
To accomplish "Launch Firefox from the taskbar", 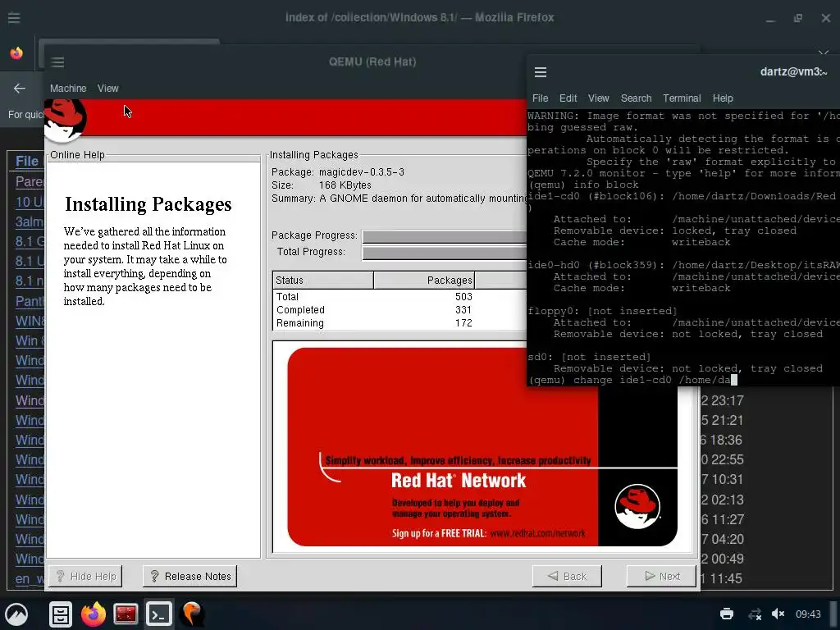I will [94, 614].
